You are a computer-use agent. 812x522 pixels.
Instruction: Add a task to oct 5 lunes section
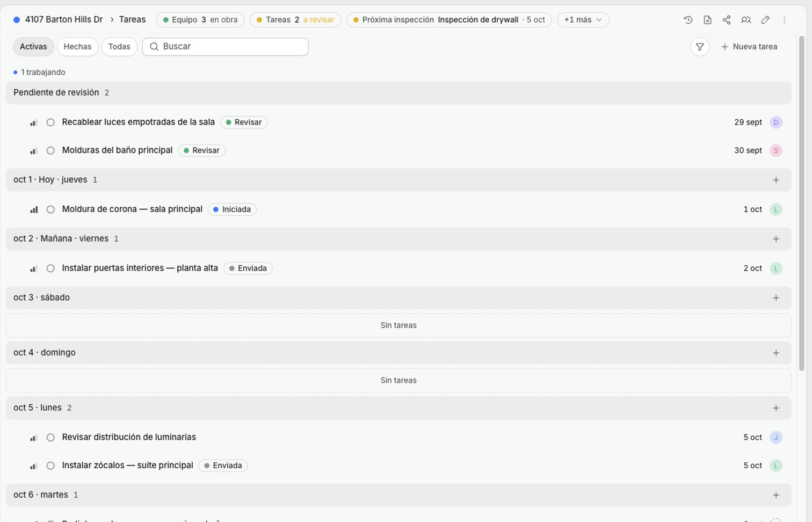776,408
